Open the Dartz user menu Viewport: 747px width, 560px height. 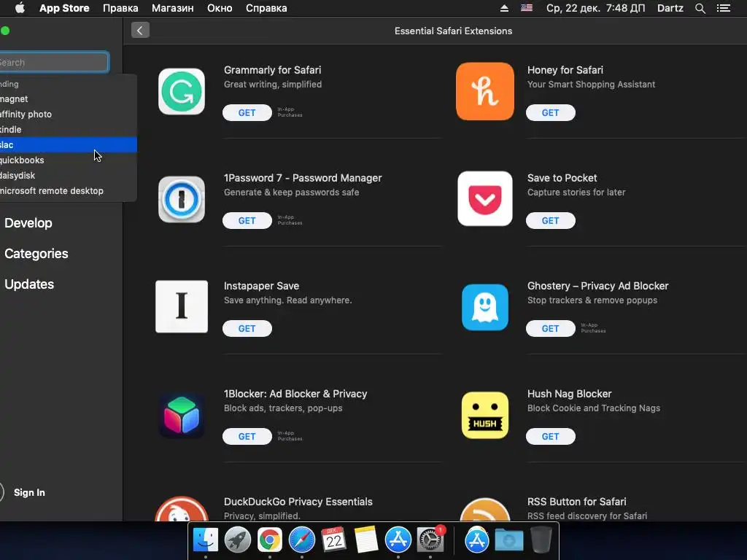click(x=670, y=8)
